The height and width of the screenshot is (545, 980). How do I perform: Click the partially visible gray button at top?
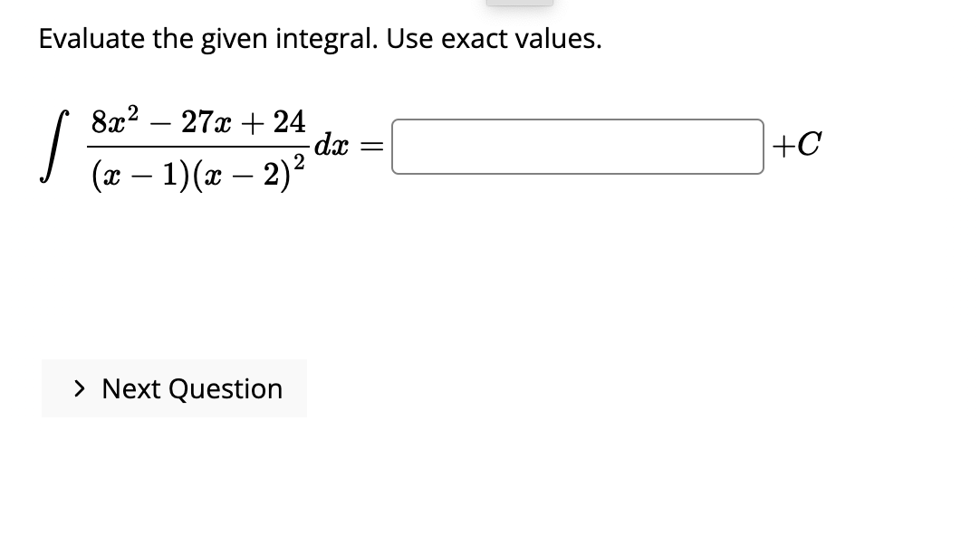coord(520,5)
